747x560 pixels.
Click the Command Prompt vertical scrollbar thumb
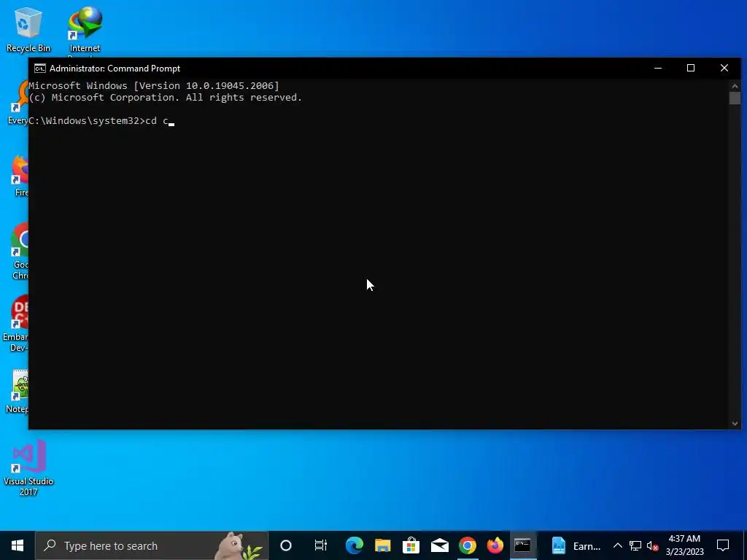click(735, 98)
